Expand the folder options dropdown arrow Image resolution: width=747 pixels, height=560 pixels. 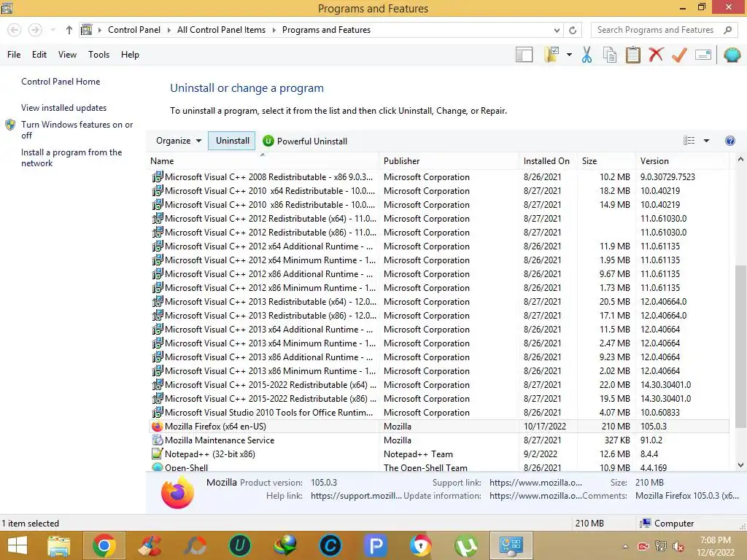coord(569,55)
